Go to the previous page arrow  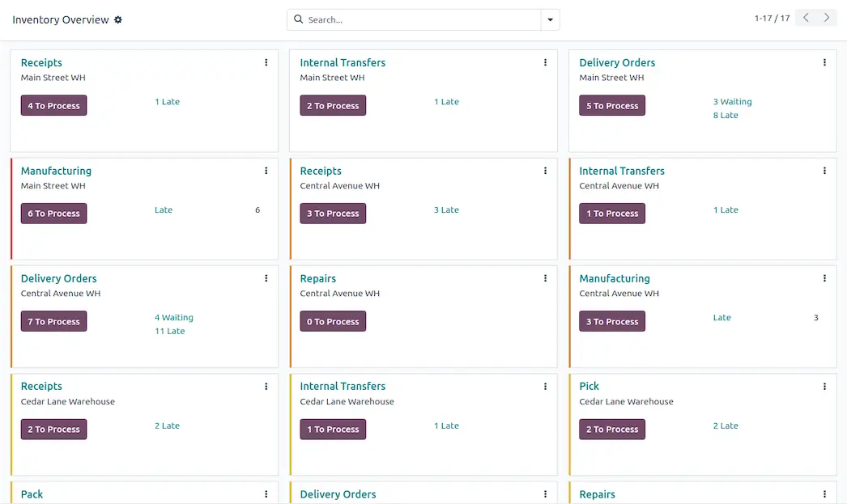[806, 18]
